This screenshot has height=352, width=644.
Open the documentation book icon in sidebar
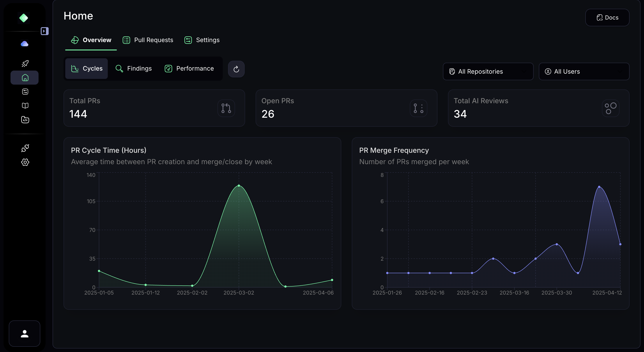[x=25, y=106]
